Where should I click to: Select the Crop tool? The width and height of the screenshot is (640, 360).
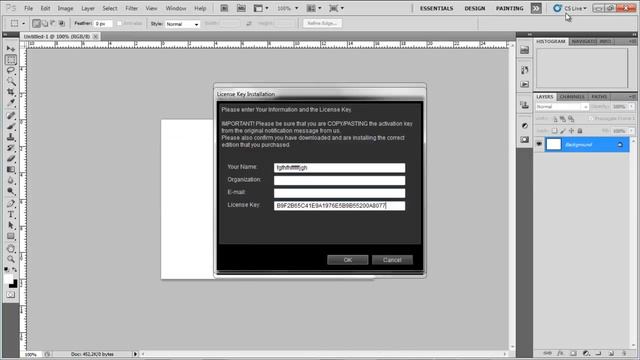11,92
